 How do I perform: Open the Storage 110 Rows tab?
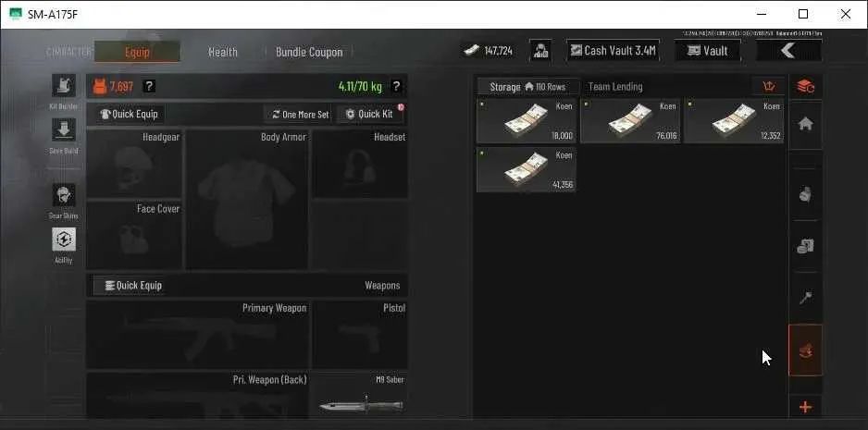click(x=527, y=87)
